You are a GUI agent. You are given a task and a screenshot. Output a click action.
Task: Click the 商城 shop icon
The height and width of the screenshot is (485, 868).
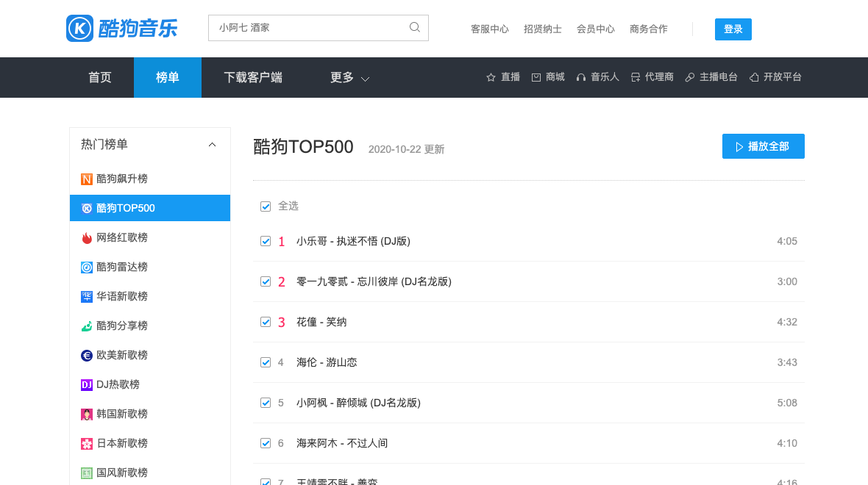point(536,77)
